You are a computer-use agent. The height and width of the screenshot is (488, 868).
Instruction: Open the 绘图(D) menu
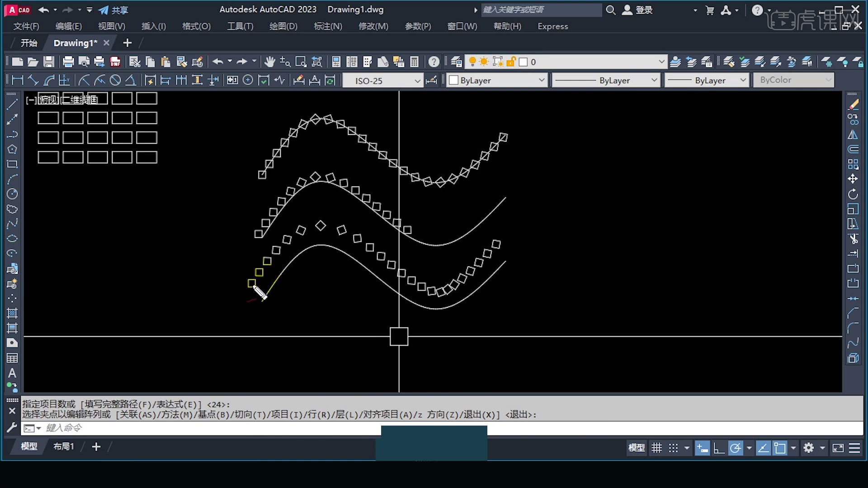click(283, 26)
